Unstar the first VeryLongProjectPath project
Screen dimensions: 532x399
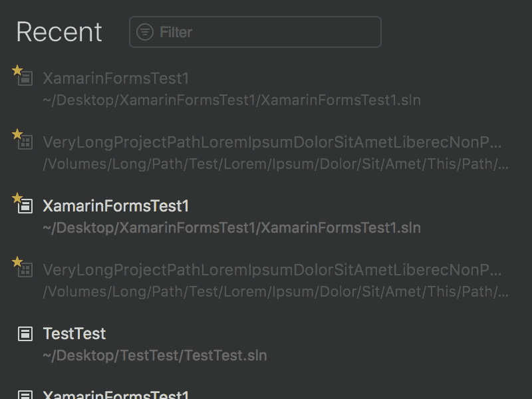[x=16, y=132]
